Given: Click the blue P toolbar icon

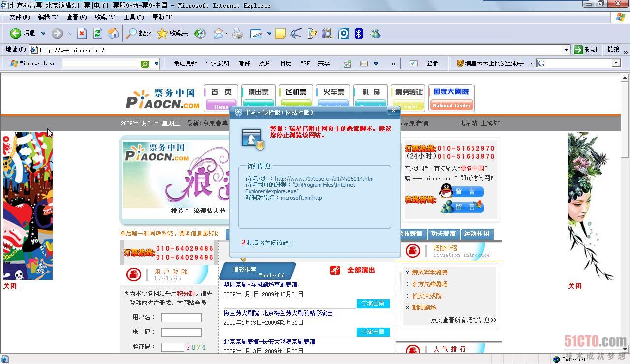Looking at the screenshot, I should pos(344,33).
